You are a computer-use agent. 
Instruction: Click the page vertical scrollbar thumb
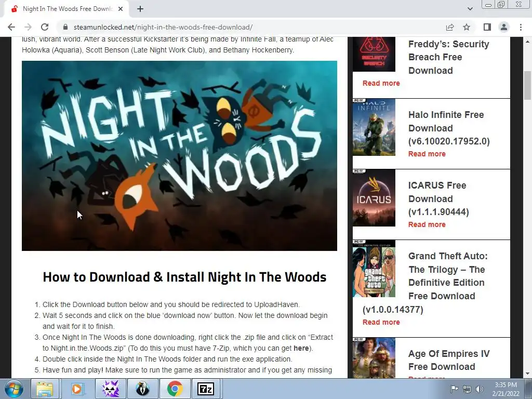[527, 85]
